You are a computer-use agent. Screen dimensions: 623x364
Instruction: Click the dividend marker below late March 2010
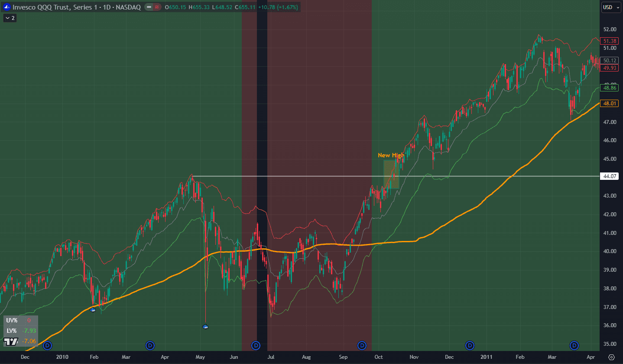point(150,345)
